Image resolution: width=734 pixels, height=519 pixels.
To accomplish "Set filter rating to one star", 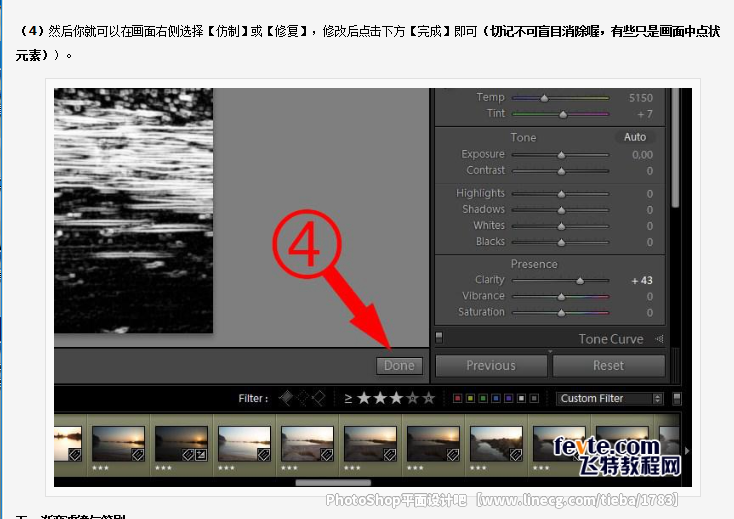I will pos(364,398).
